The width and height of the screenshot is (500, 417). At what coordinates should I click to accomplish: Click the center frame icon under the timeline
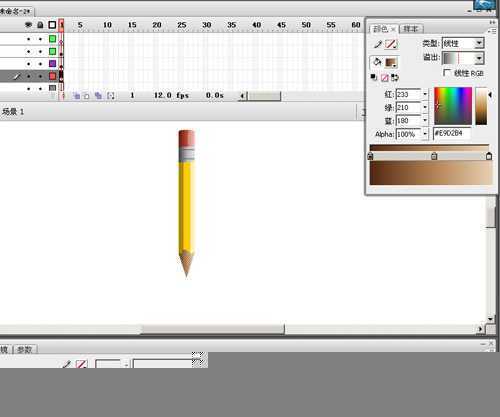click(63, 96)
